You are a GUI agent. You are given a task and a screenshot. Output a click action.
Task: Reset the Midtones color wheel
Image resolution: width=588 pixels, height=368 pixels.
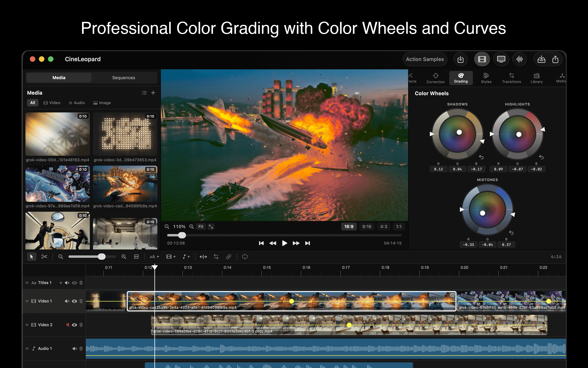(x=511, y=233)
